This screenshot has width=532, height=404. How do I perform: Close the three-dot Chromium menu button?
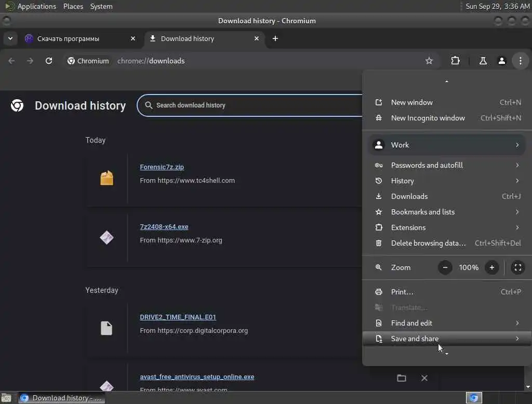(x=520, y=61)
